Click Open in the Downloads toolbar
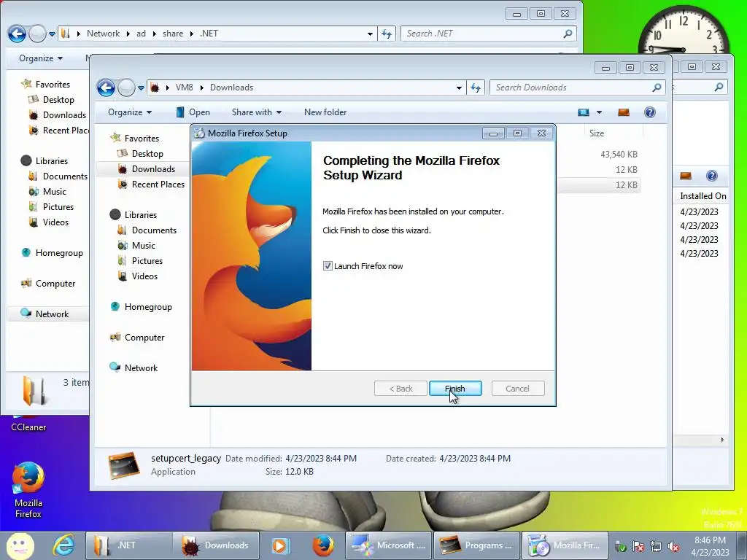747x560 pixels. pos(193,112)
